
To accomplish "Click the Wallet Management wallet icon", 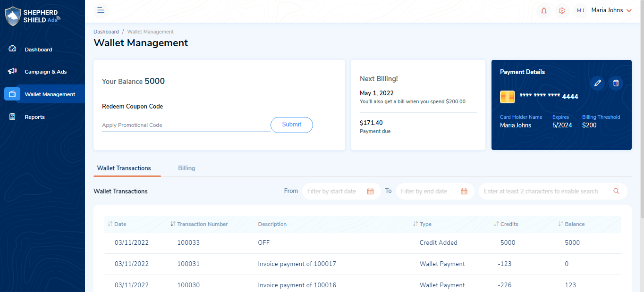I will point(12,94).
